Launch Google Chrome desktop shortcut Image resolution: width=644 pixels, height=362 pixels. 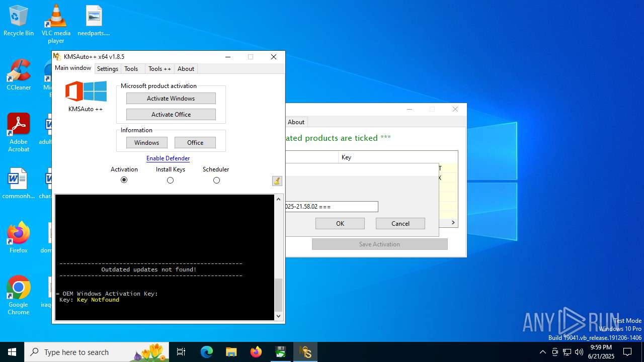(x=19, y=295)
